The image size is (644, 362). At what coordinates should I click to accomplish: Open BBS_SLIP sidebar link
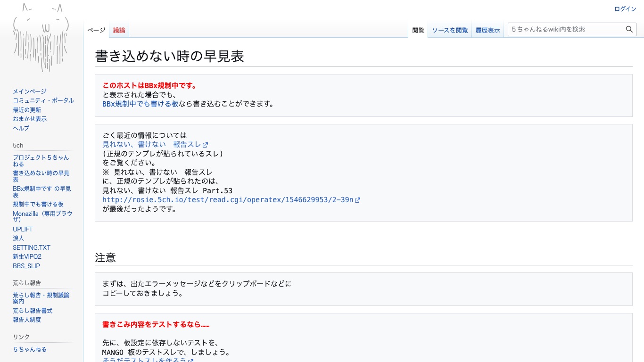(x=26, y=266)
